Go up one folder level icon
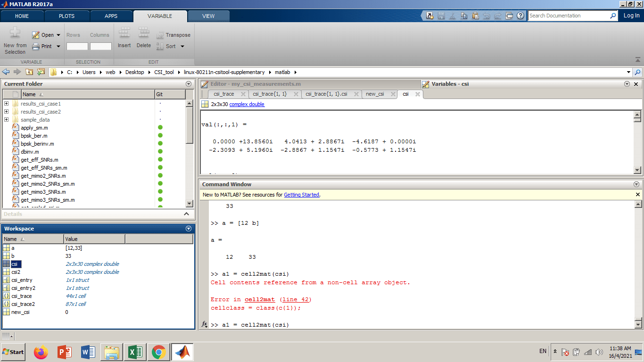Image resolution: width=644 pixels, height=362 pixels. click(29, 72)
